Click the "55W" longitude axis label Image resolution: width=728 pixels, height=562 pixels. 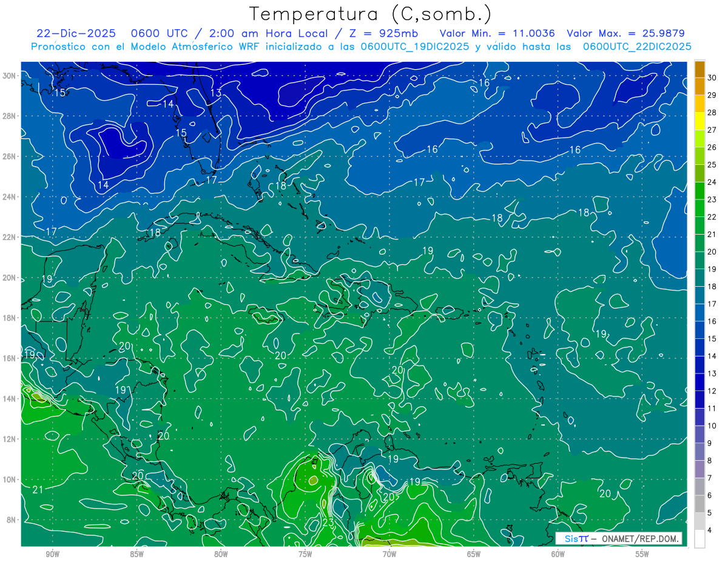642,554
